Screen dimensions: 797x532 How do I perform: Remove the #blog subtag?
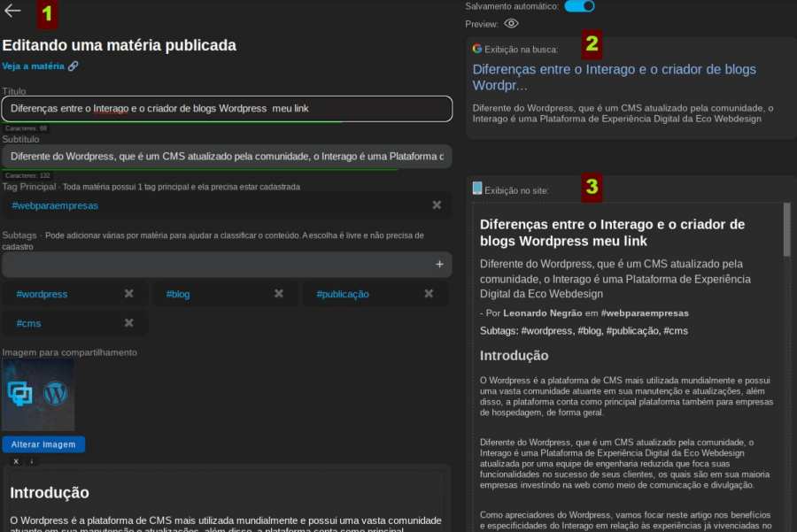279,294
